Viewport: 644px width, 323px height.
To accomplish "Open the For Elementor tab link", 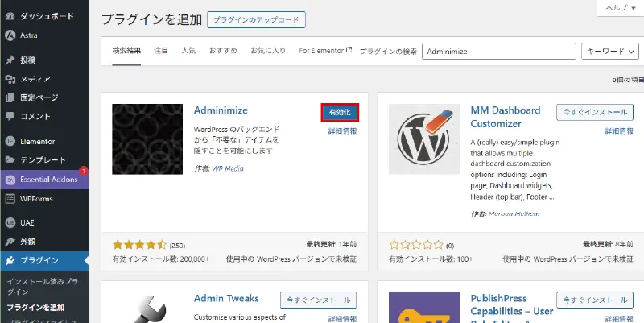I will coord(325,51).
